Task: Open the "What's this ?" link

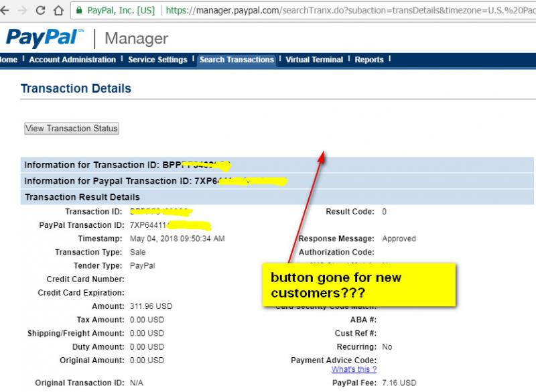Action: coord(354,369)
